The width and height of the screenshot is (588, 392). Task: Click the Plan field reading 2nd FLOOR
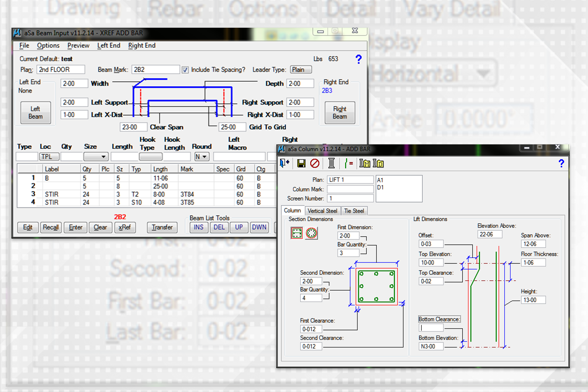(61, 70)
